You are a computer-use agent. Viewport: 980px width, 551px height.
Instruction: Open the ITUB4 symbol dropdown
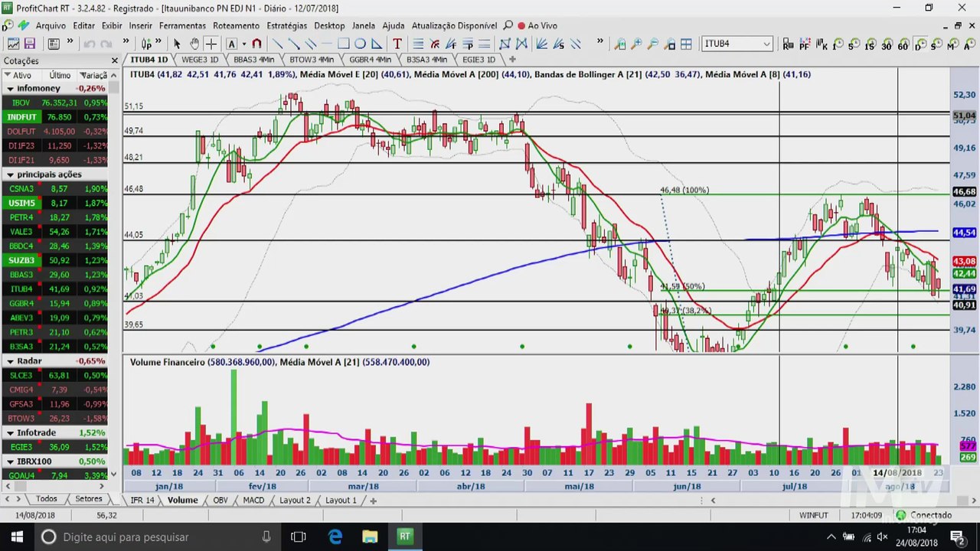point(766,44)
